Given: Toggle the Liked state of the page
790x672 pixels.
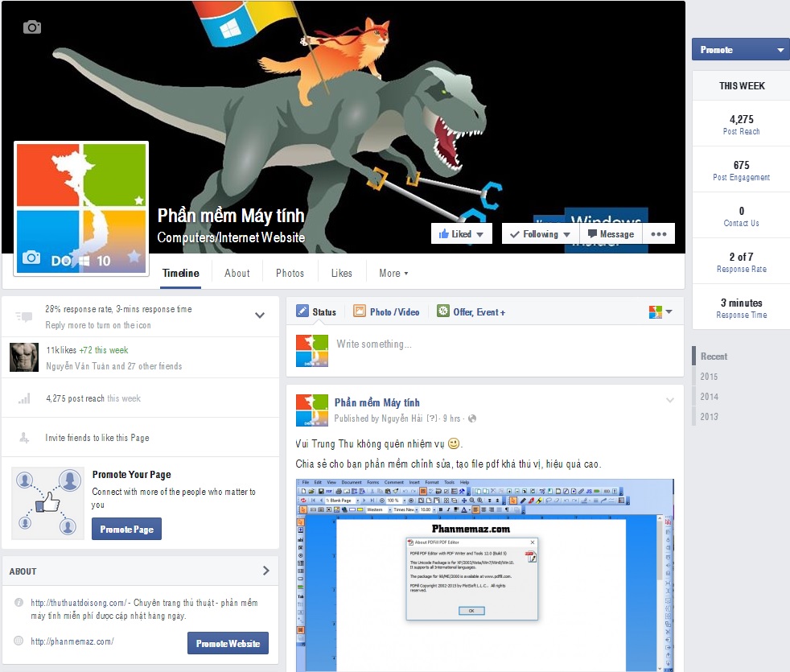Looking at the screenshot, I should [459, 233].
